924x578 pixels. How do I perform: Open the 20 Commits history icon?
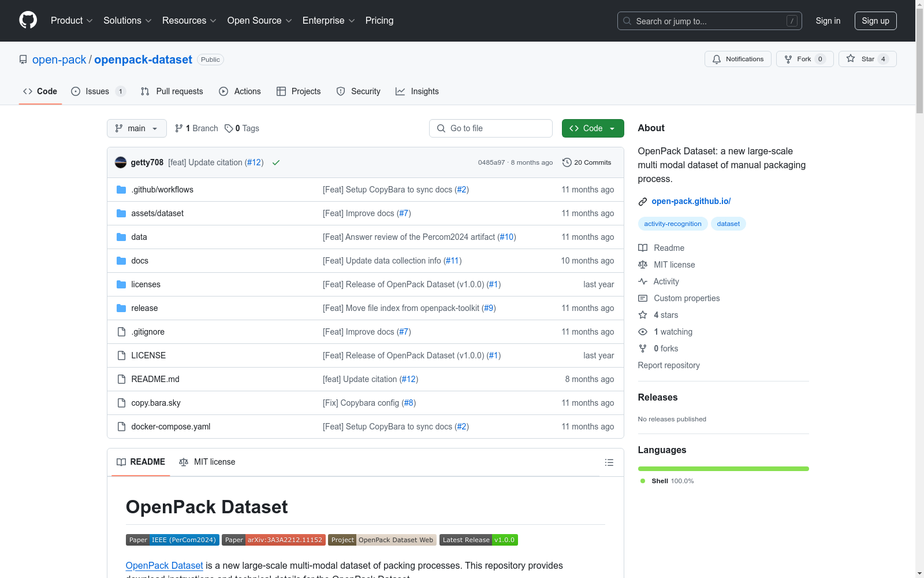pos(567,162)
